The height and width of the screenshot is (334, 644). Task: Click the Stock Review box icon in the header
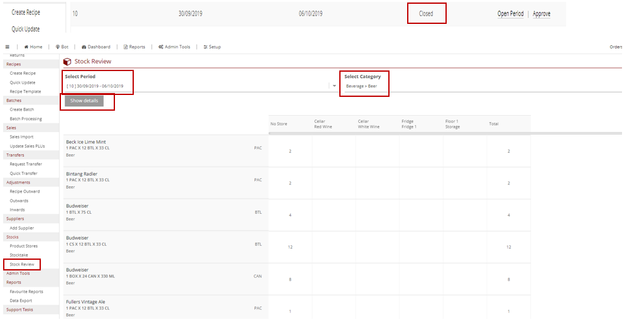pos(67,62)
